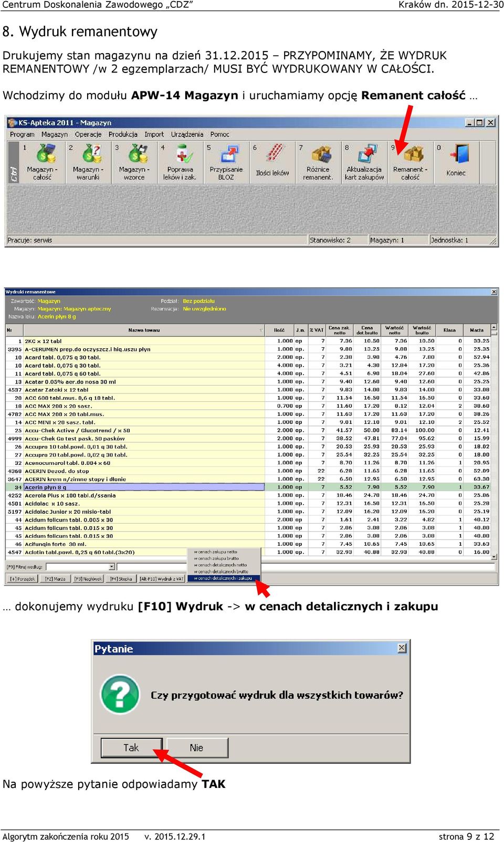Open Przypisanie BLOZ tool
The image size is (504, 842).
(x=226, y=162)
